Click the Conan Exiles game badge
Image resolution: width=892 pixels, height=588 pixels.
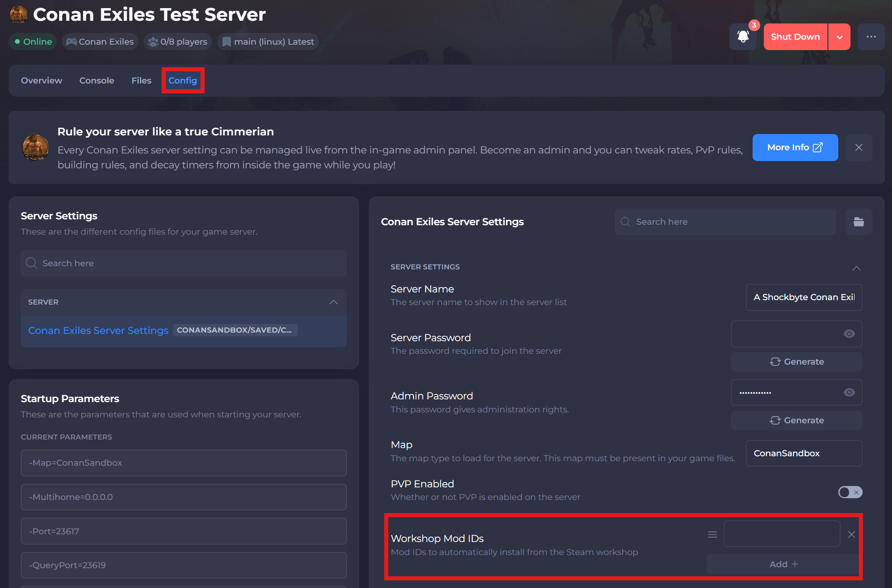pos(100,42)
